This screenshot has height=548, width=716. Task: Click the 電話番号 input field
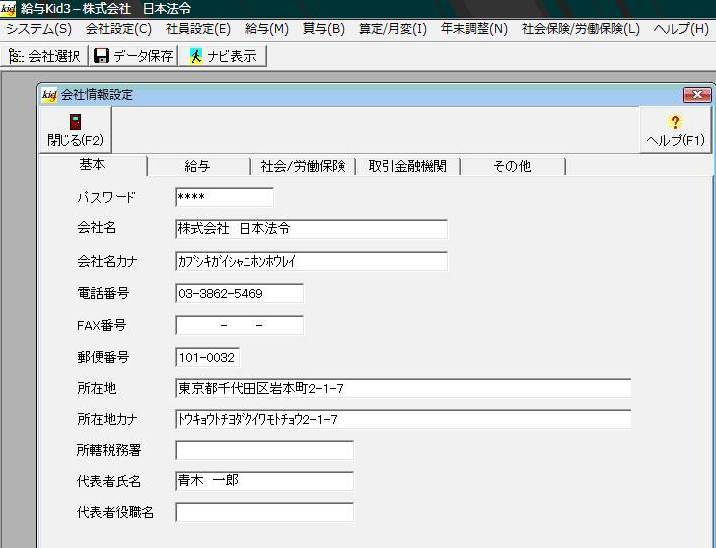pos(239,293)
